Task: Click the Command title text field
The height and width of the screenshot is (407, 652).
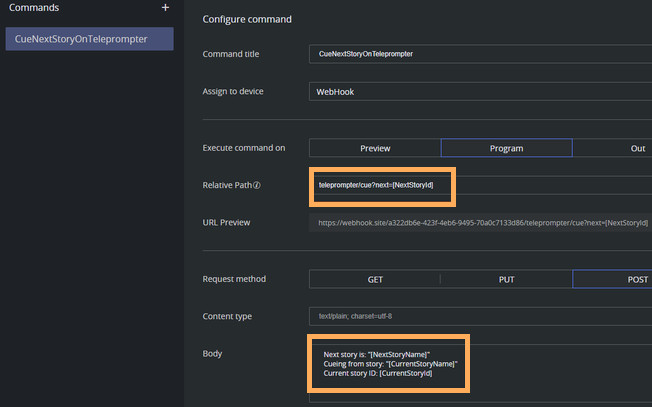Action: click(480, 54)
